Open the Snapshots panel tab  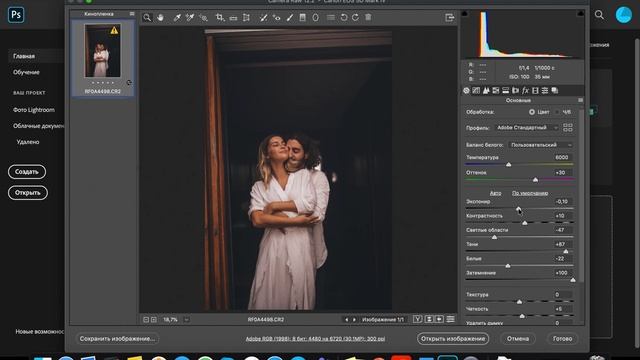[x=555, y=91]
